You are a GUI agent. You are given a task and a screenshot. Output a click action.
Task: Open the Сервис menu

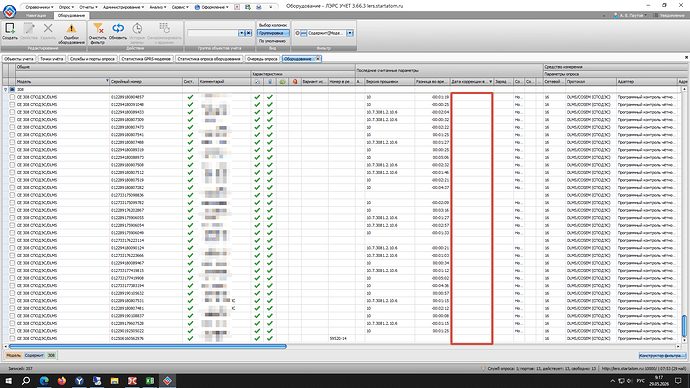pos(180,7)
